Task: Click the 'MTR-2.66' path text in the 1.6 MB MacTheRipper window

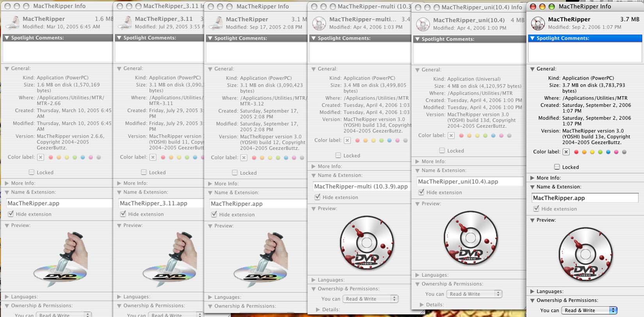Action: click(49, 103)
